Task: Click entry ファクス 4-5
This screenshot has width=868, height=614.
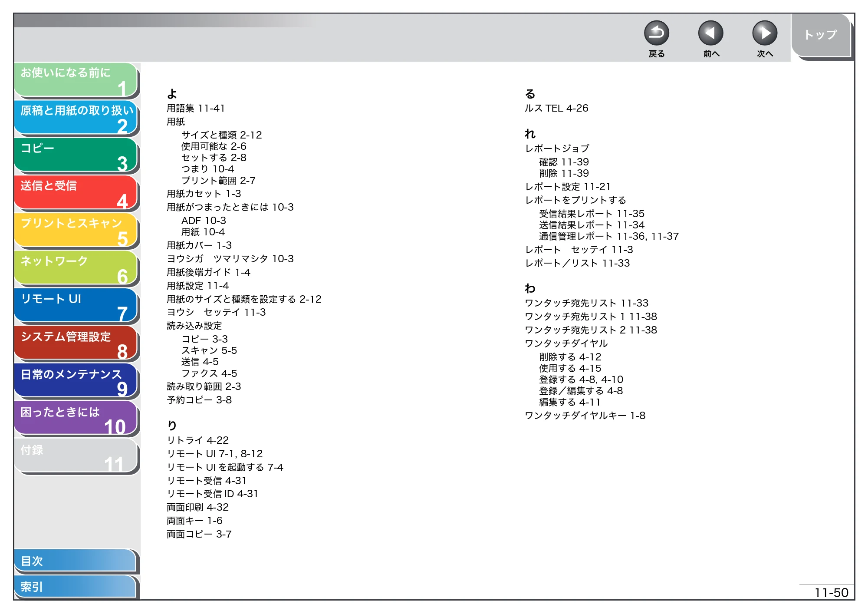Action: (x=209, y=373)
